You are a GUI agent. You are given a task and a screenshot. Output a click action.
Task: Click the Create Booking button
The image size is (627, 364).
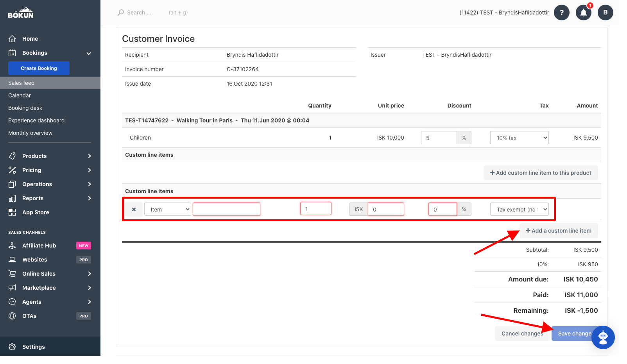(39, 68)
